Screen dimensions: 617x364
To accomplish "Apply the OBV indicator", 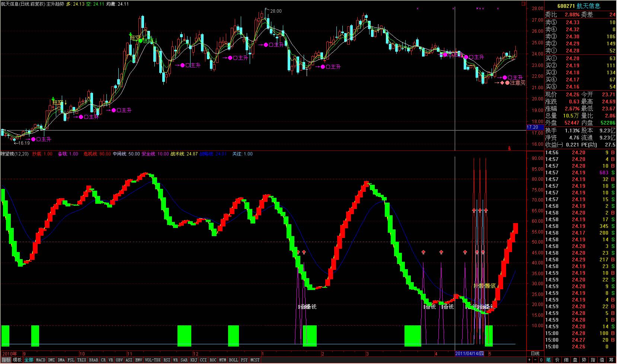I will (119, 360).
